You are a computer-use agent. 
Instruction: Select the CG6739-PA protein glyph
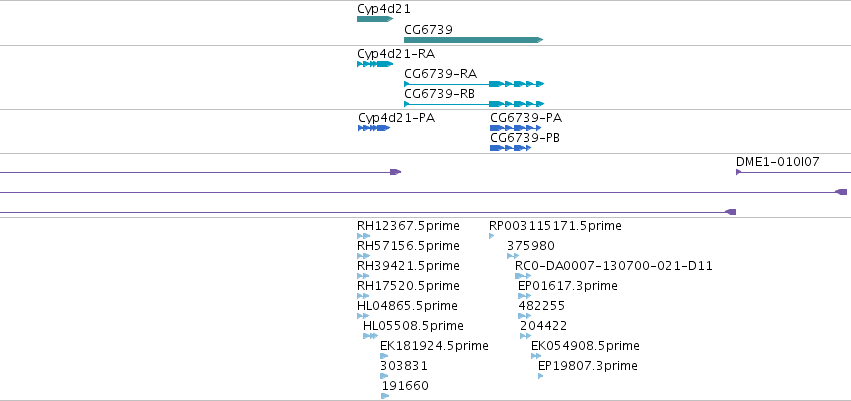coord(516,128)
